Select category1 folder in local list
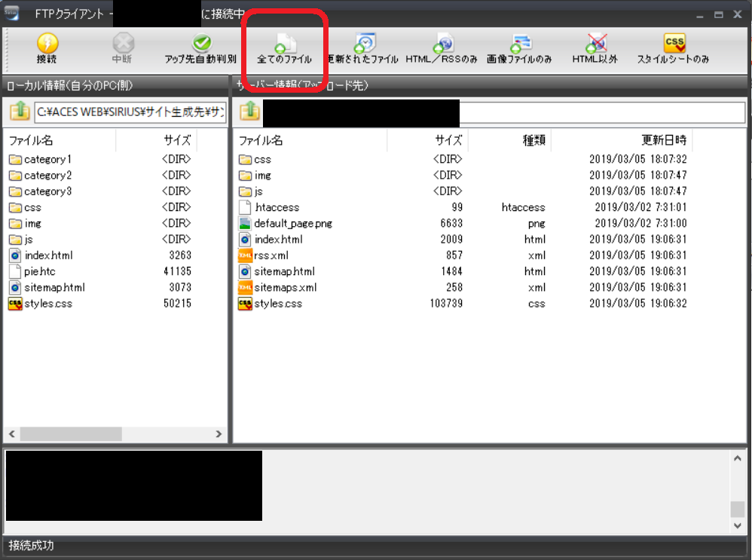The image size is (752, 560). [x=47, y=159]
